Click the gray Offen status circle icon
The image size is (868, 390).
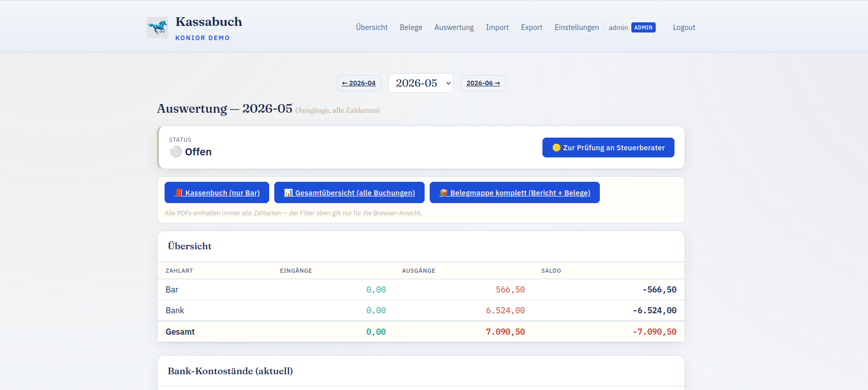pos(176,151)
